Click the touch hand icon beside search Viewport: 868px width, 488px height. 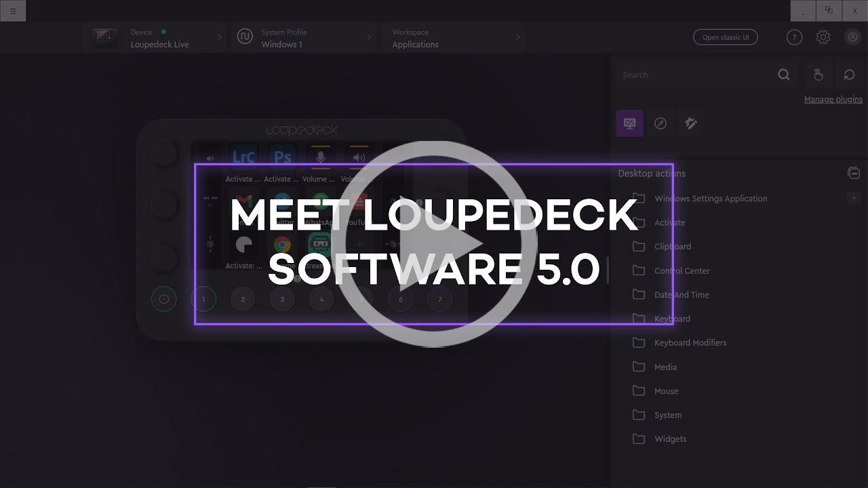click(818, 75)
